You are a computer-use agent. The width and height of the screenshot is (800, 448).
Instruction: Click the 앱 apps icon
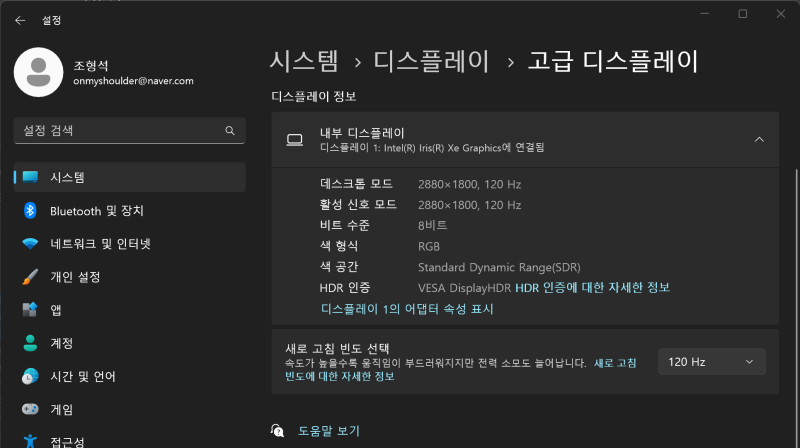tap(30, 310)
